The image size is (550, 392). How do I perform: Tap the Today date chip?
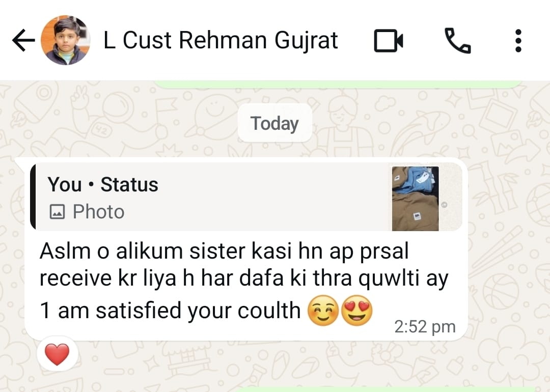click(x=274, y=123)
